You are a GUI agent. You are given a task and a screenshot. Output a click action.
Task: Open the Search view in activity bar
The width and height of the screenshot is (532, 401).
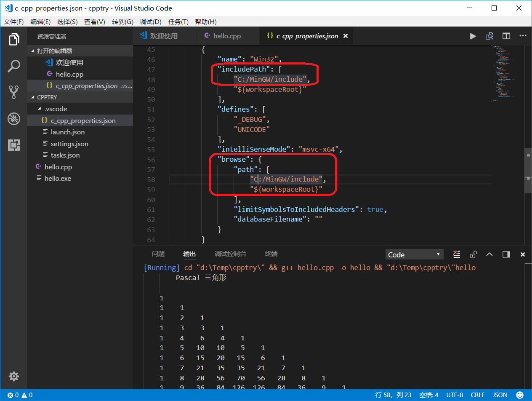[14, 66]
